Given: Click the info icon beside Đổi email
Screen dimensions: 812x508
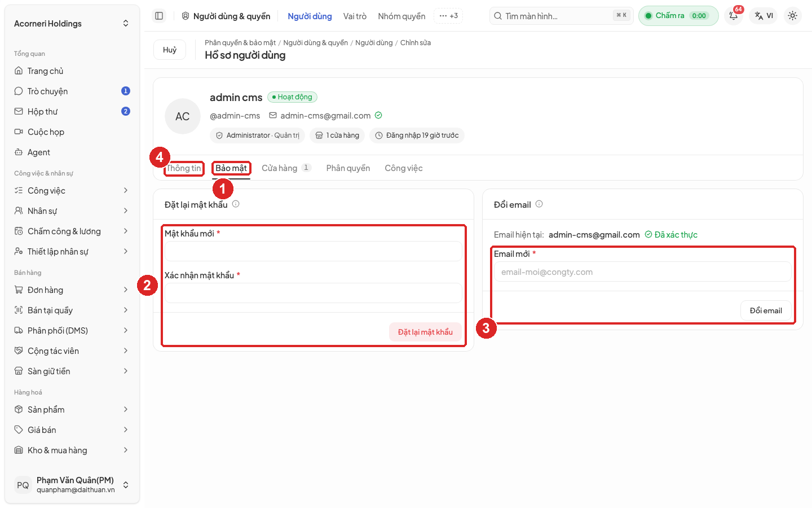Looking at the screenshot, I should (x=539, y=204).
